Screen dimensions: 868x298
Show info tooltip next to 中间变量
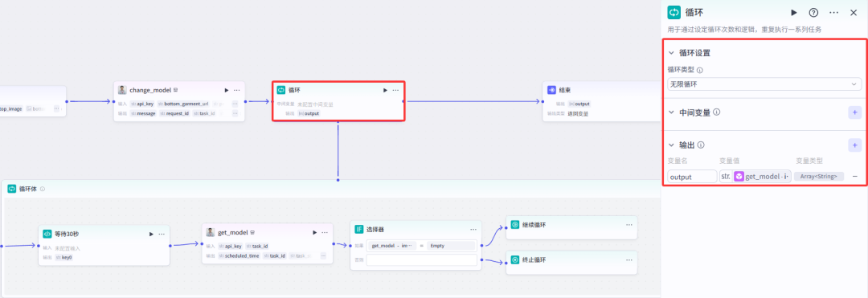716,112
